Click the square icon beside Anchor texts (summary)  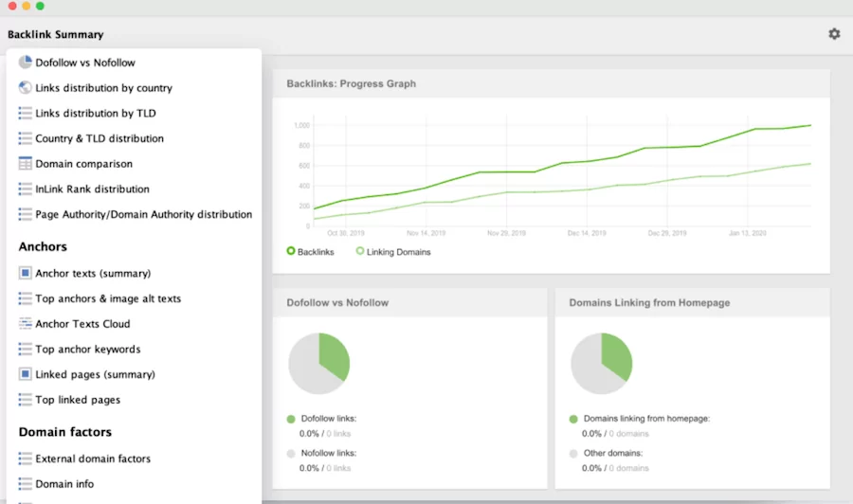click(25, 273)
